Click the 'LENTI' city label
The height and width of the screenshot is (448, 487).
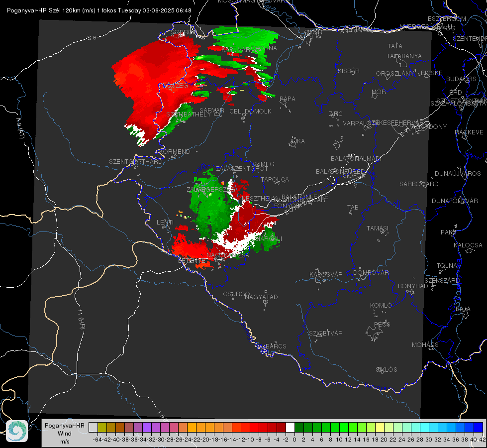click(165, 223)
